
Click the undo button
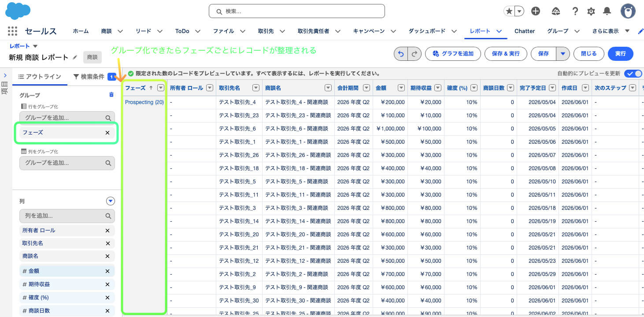pos(401,53)
